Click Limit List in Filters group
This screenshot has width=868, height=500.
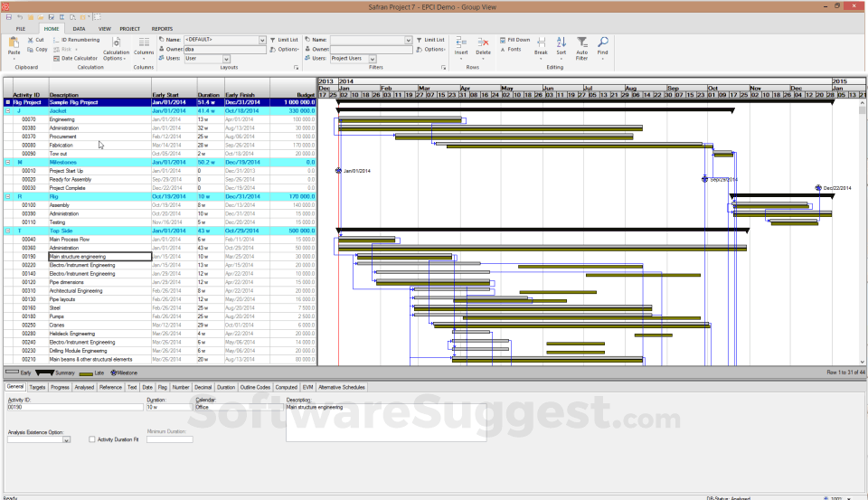430,40
